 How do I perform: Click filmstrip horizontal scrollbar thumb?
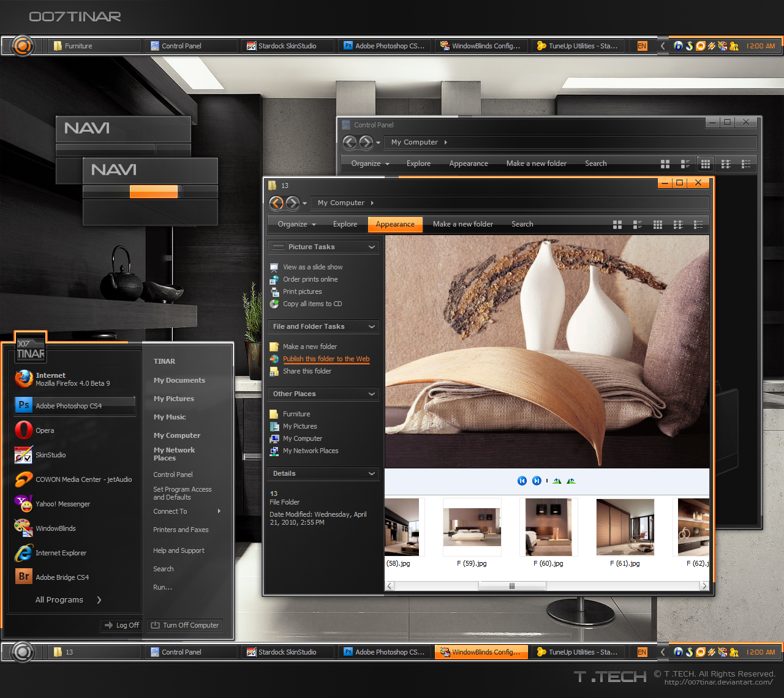pos(512,586)
